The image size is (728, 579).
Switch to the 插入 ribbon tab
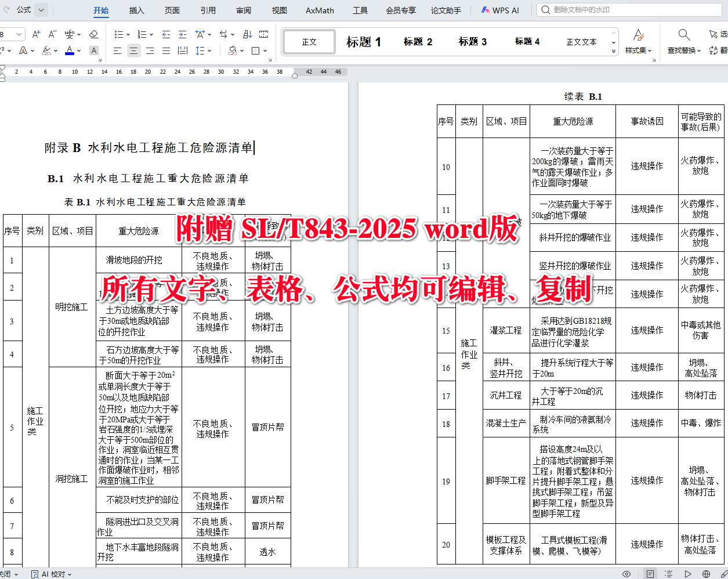(136, 10)
